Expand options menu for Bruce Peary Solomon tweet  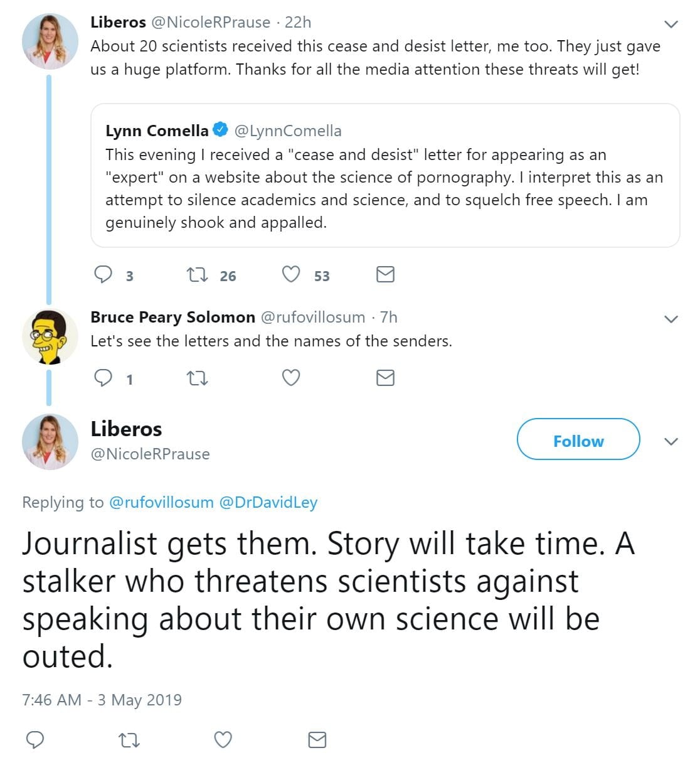671,319
